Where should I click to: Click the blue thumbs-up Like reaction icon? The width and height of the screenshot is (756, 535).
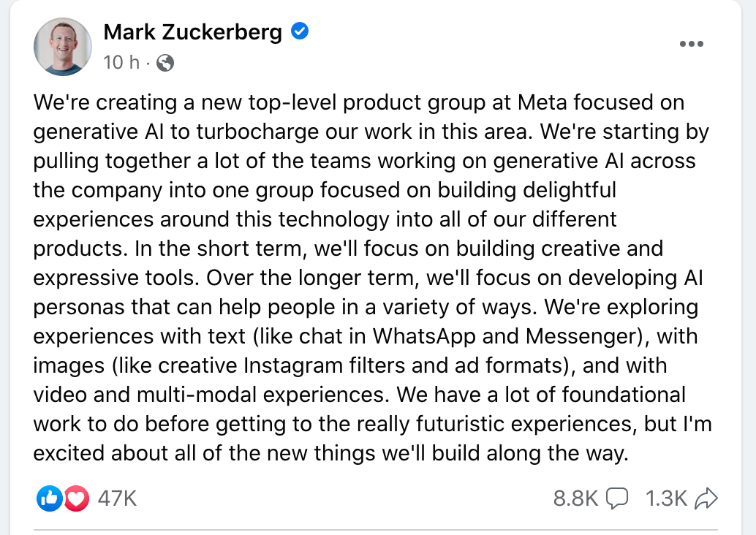pos(50,498)
